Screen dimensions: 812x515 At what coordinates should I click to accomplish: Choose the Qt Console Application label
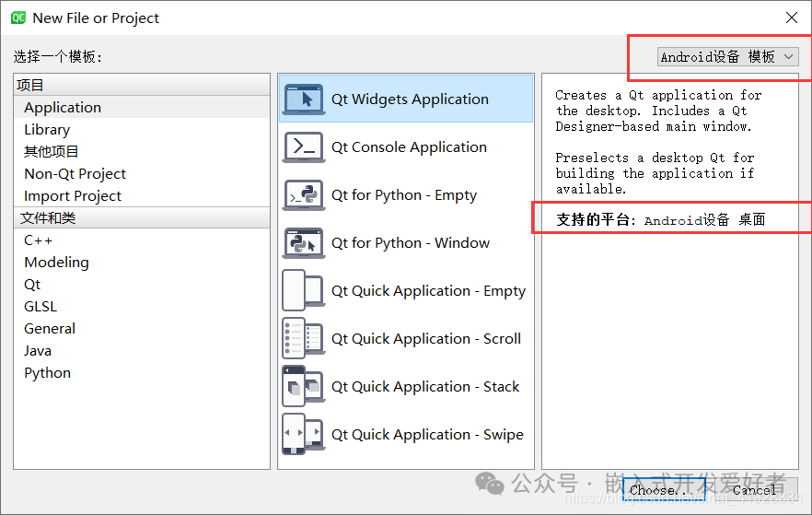(409, 147)
